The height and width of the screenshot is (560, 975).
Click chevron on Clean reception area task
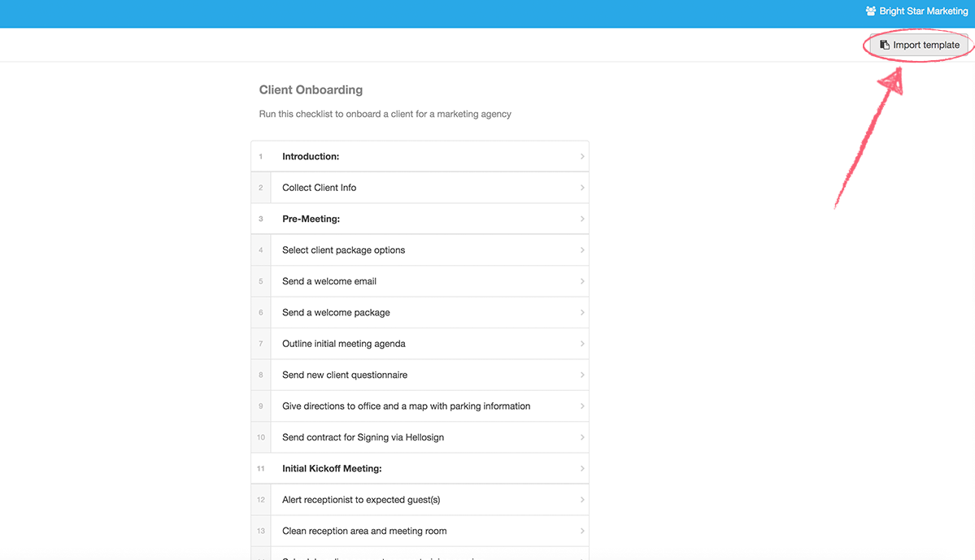582,531
